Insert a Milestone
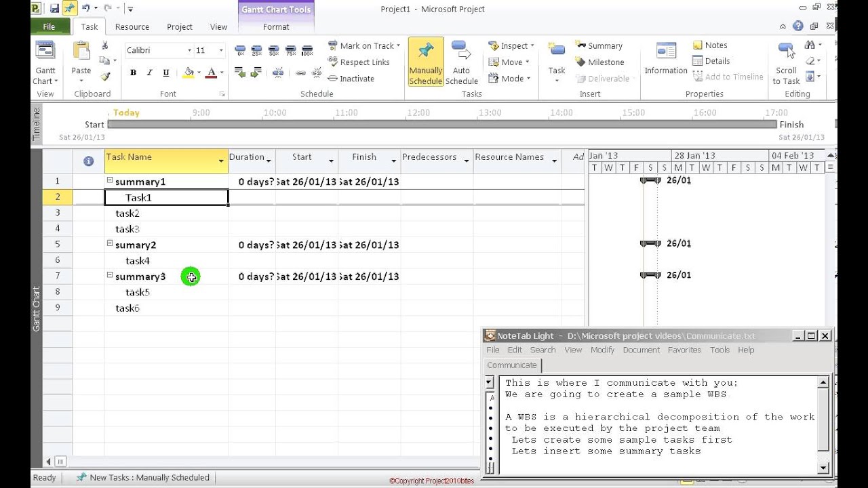Image resolution: width=868 pixels, height=488 pixels. pyautogui.click(x=599, y=62)
